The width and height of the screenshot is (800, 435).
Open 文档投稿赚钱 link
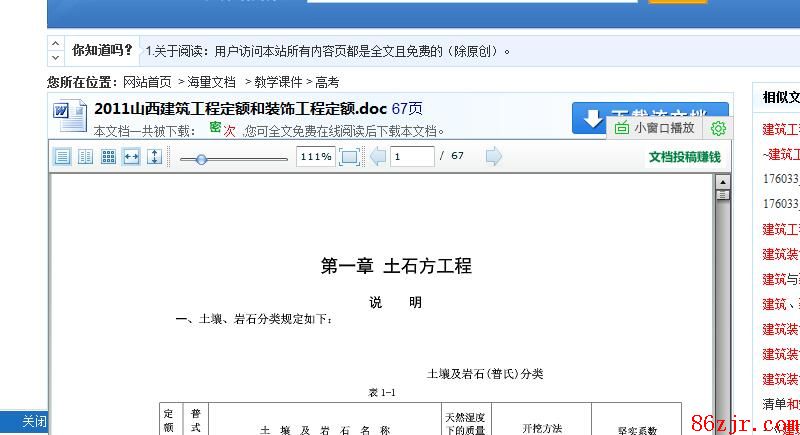click(x=684, y=156)
